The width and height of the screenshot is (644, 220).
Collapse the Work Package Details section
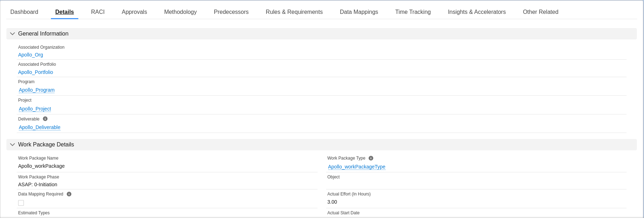click(x=12, y=145)
